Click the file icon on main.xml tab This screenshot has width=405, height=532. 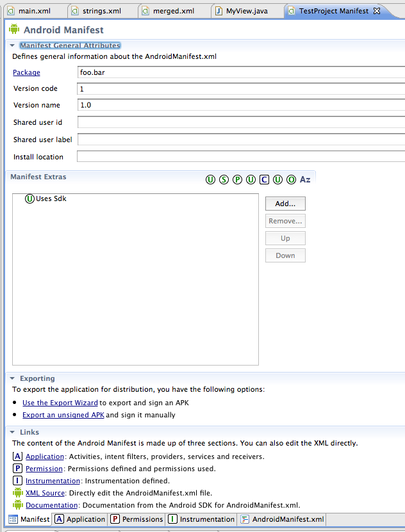tap(11, 11)
